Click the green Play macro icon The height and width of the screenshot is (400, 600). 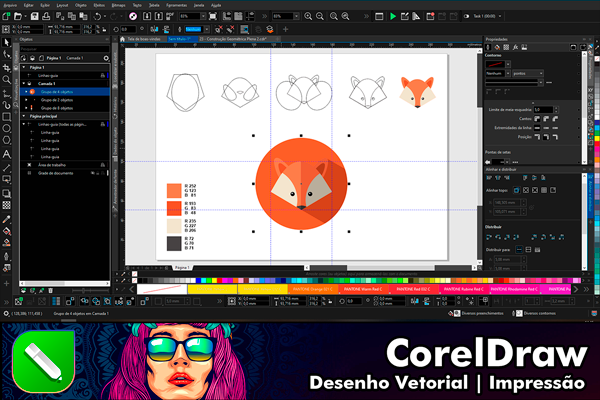(x=392, y=16)
